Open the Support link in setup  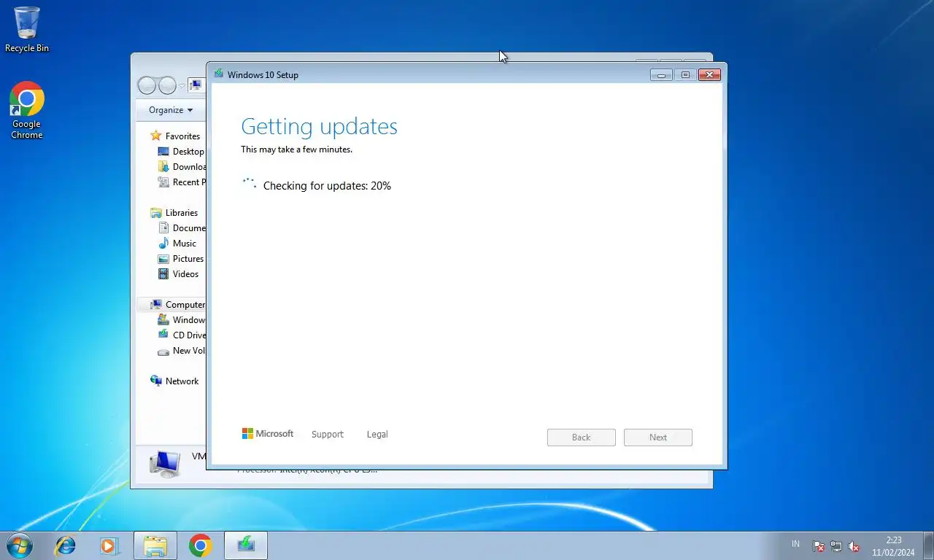tap(327, 434)
